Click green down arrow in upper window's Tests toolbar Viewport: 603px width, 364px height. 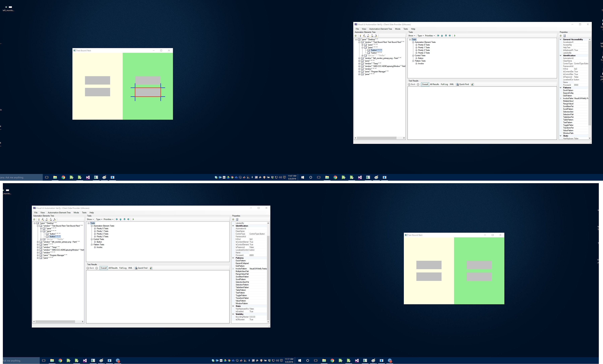coord(446,36)
